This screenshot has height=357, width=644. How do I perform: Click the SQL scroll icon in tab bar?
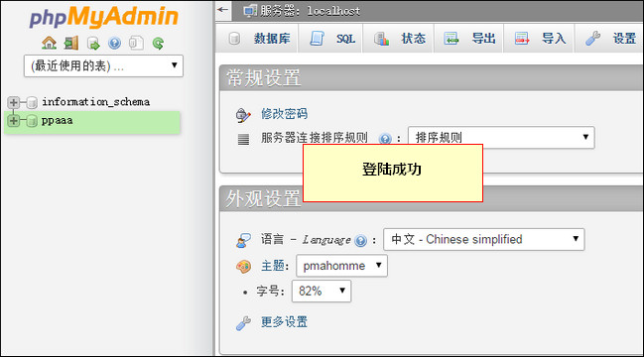pyautogui.click(x=317, y=39)
